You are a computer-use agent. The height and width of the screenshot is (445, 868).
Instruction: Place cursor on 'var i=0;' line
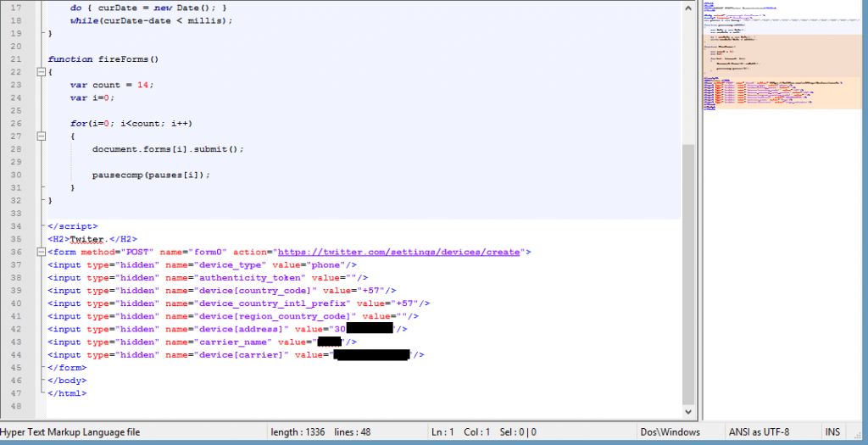click(x=92, y=98)
